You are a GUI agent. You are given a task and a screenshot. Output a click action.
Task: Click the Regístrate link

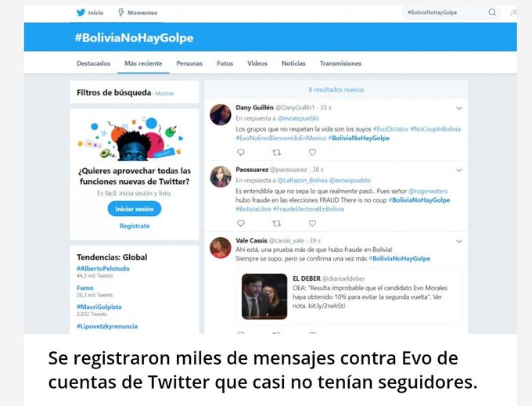point(135,226)
